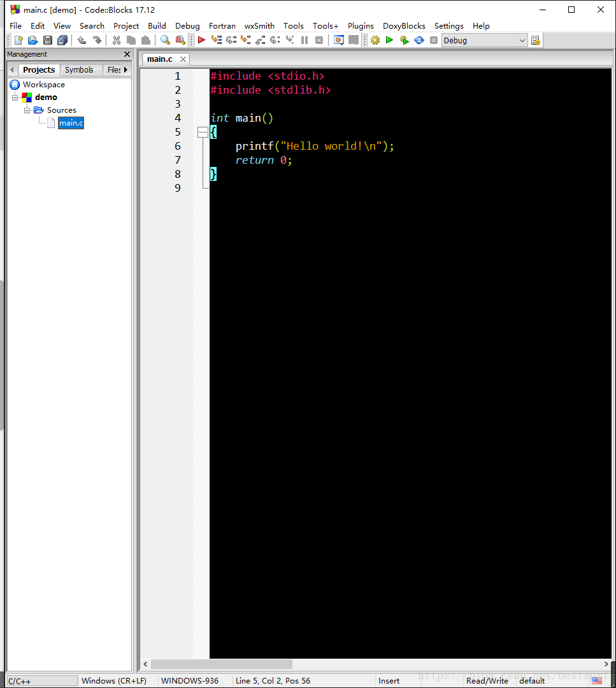This screenshot has width=616, height=688.
Task: Switch to the Files tab
Action: [x=113, y=70]
